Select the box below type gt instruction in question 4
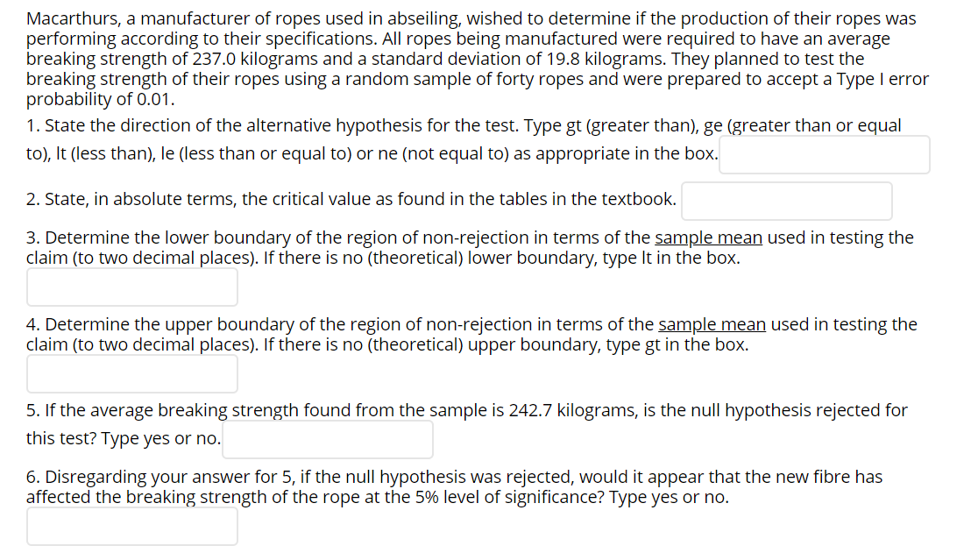 coord(131,373)
